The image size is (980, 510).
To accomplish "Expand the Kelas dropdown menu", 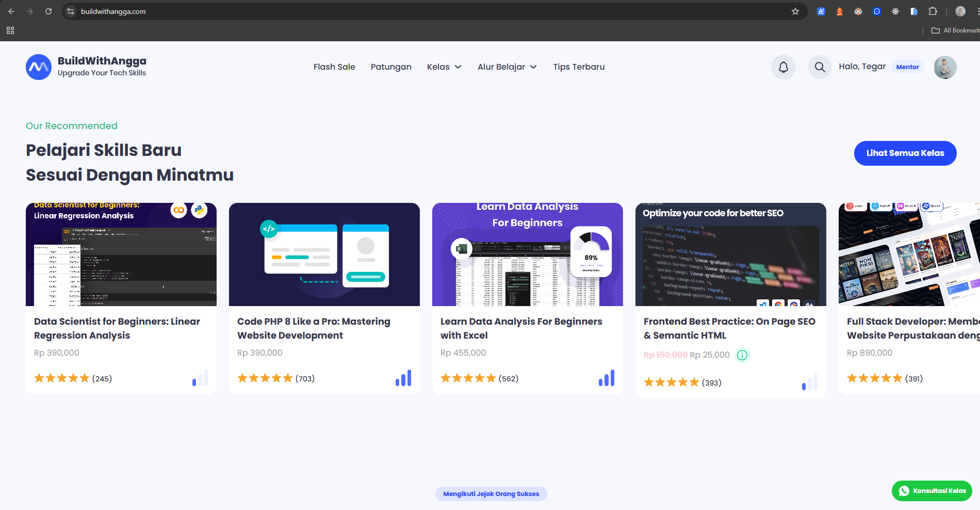I will pos(444,67).
